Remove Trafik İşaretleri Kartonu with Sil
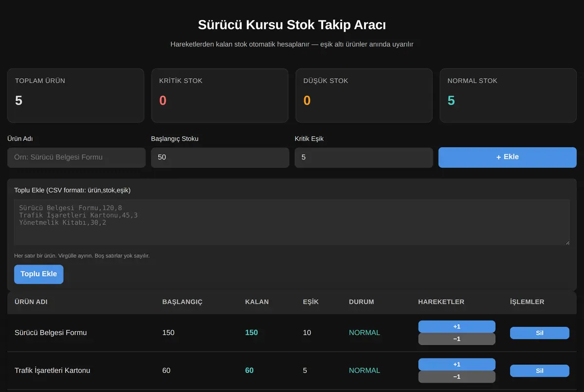584x392 pixels. (x=540, y=371)
